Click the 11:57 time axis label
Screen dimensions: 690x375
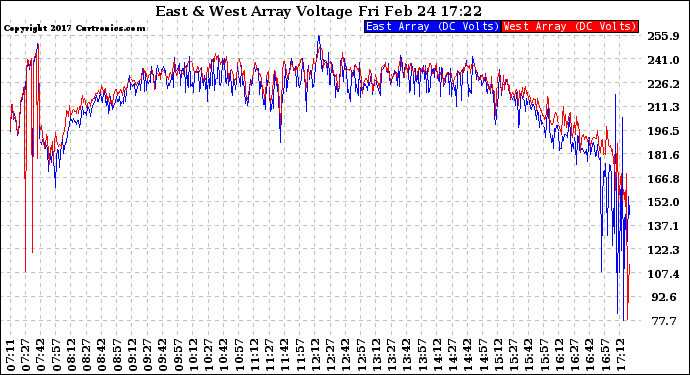[300, 355]
